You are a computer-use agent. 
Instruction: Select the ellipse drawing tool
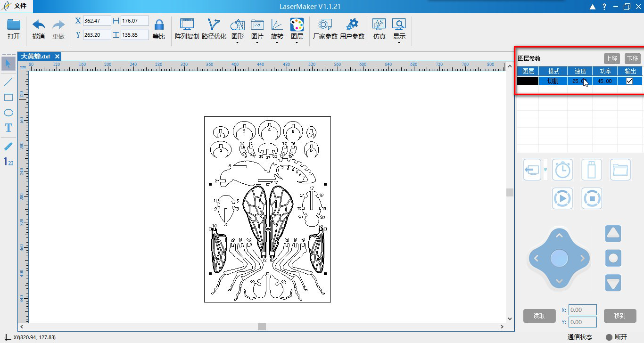tap(8, 113)
